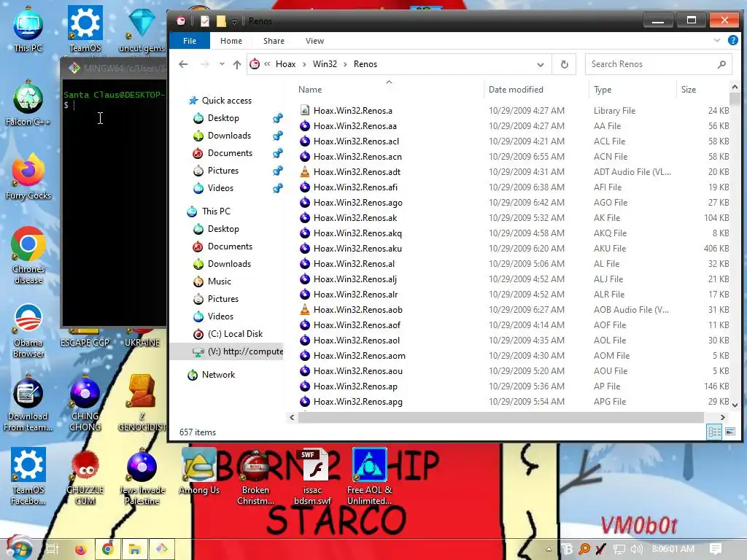Open the File menu tab

pyautogui.click(x=190, y=41)
